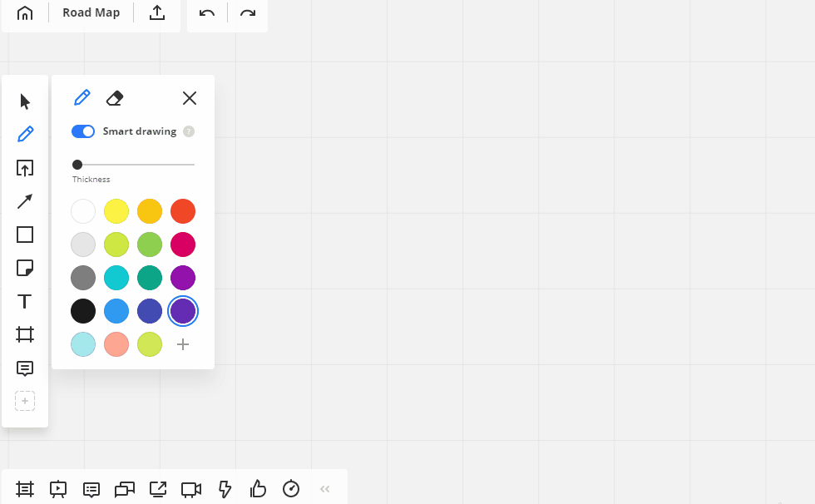Select the Text tool
Viewport: 815px width, 504px height.
(x=24, y=301)
